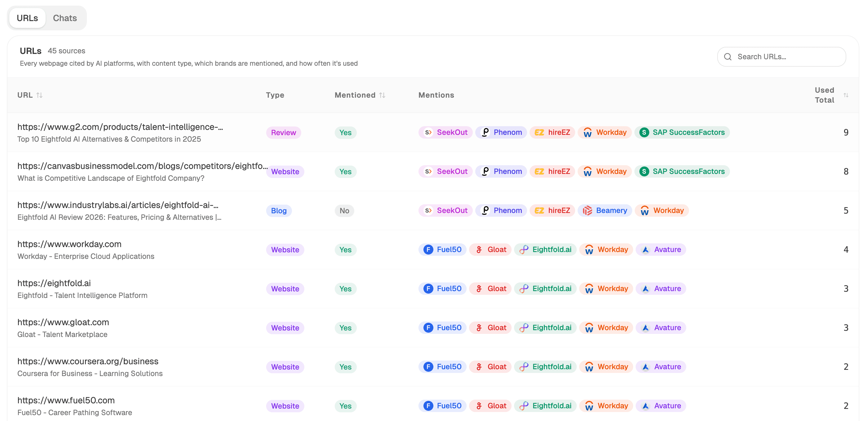The height and width of the screenshot is (421, 868).
Task: Click 'Workday - Enterprise Cloud Applications' text
Action: pos(86,256)
